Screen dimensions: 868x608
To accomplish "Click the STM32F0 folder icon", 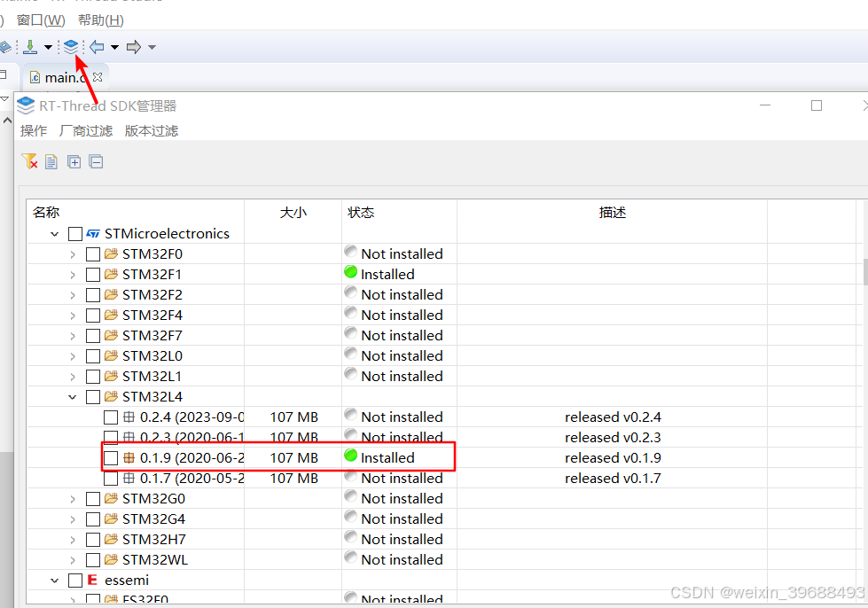I will [111, 254].
